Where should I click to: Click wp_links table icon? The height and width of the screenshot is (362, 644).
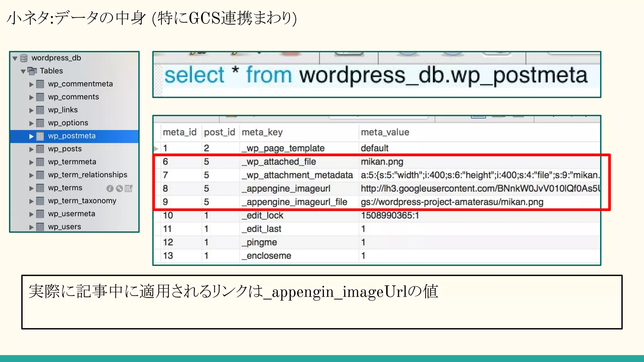[x=40, y=110]
